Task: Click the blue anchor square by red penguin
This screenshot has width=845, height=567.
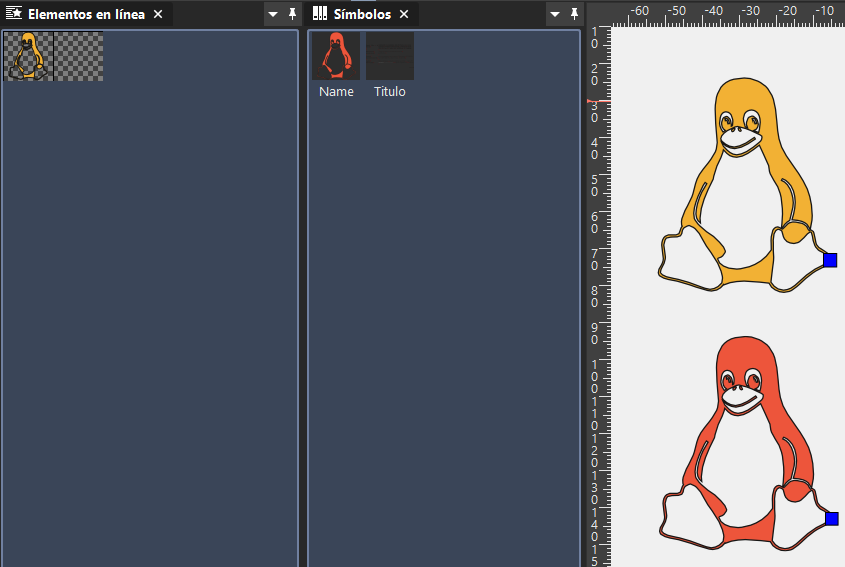Action: pyautogui.click(x=831, y=519)
